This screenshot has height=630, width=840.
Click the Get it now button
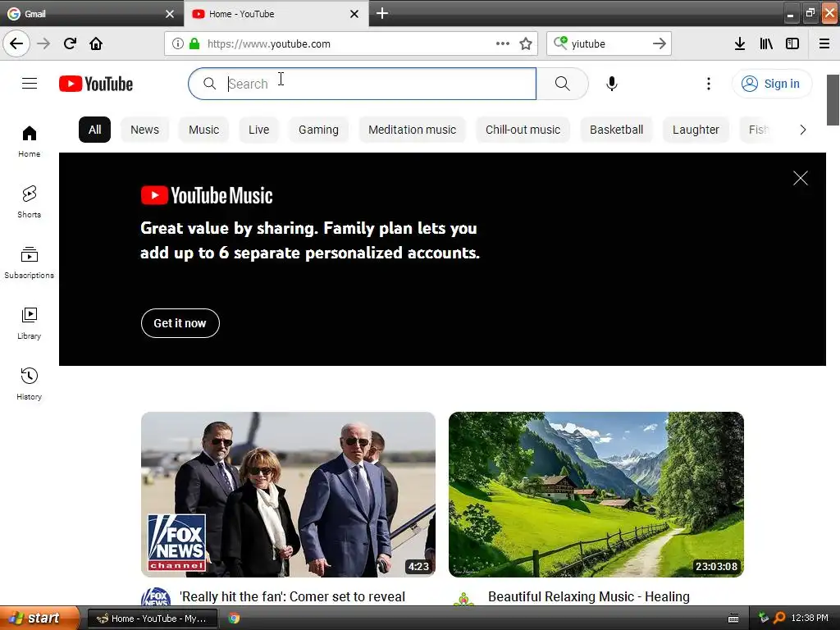tap(180, 323)
